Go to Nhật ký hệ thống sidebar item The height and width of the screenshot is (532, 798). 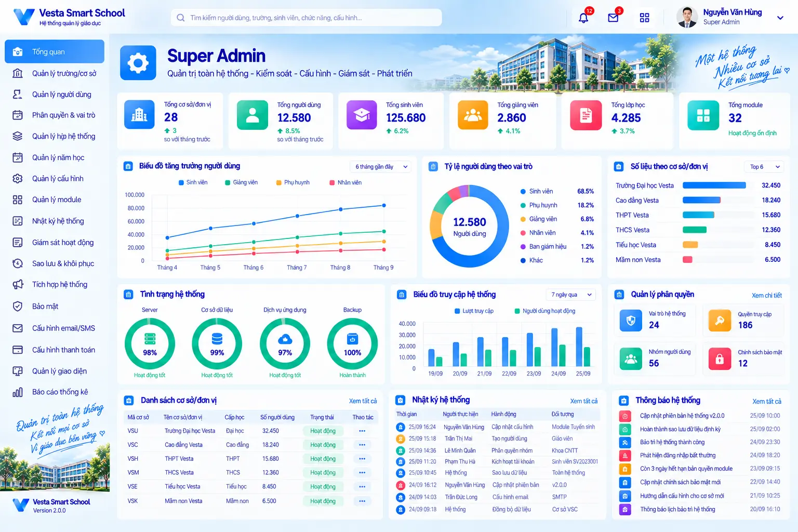(55, 221)
